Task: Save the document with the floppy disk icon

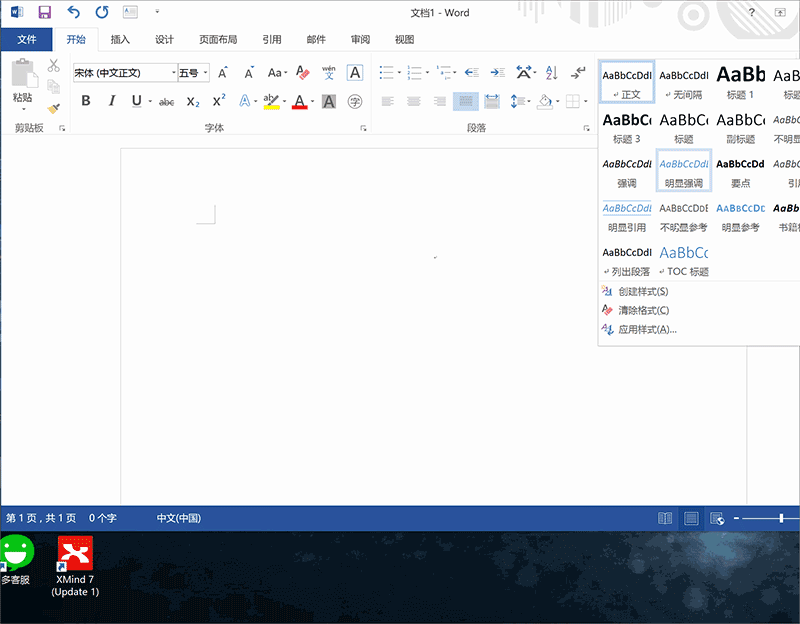Action: click(45, 12)
